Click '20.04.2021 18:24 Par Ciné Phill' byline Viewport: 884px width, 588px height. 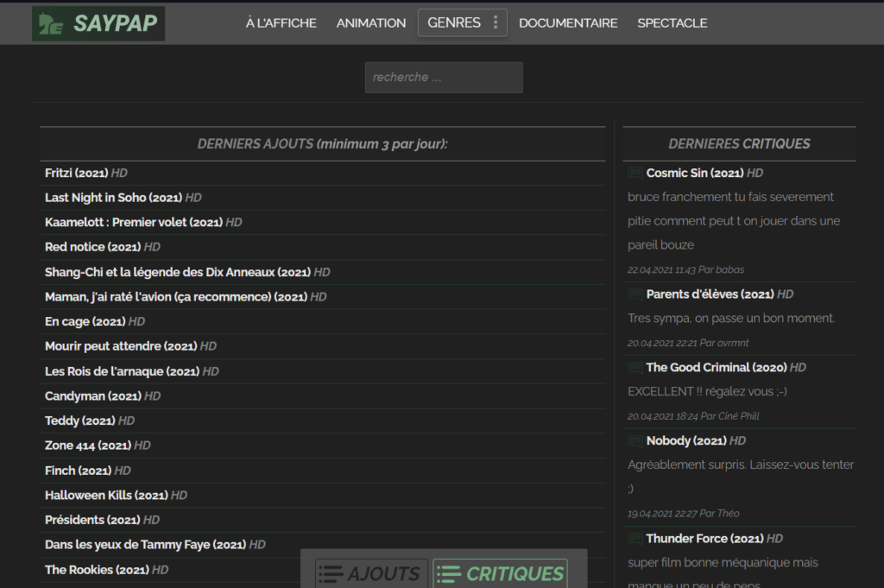pyautogui.click(x=693, y=417)
